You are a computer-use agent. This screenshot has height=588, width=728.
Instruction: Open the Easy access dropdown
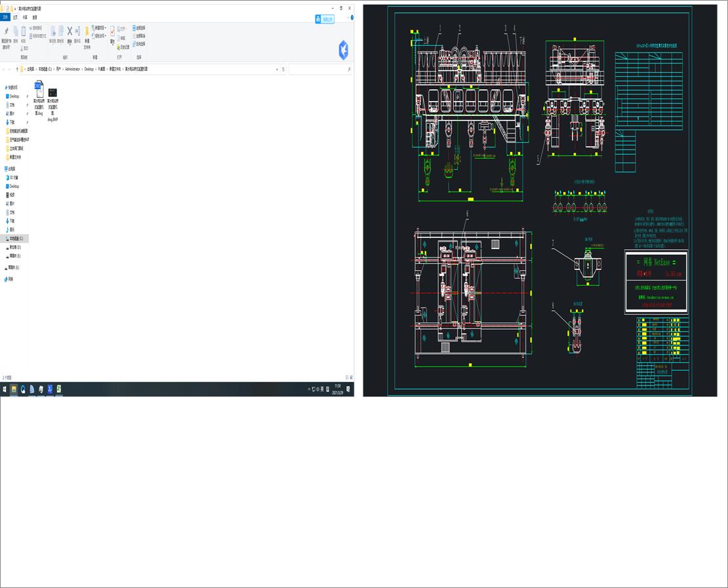pos(99,36)
